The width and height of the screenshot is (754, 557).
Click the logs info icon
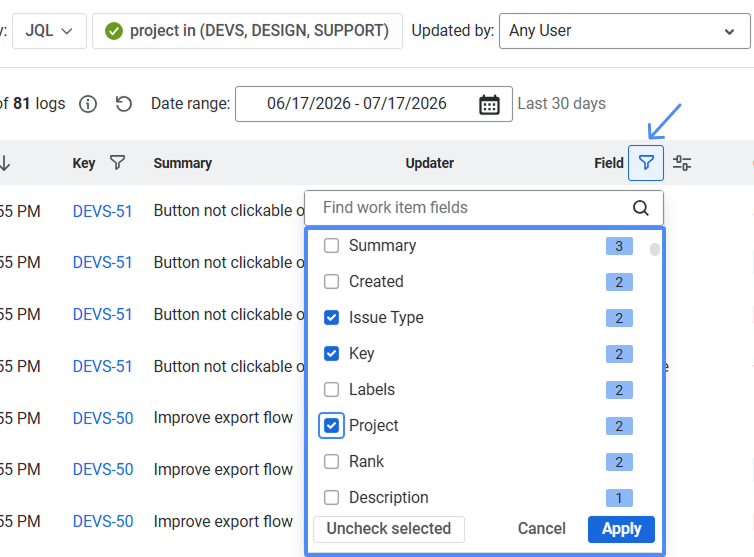click(x=88, y=104)
